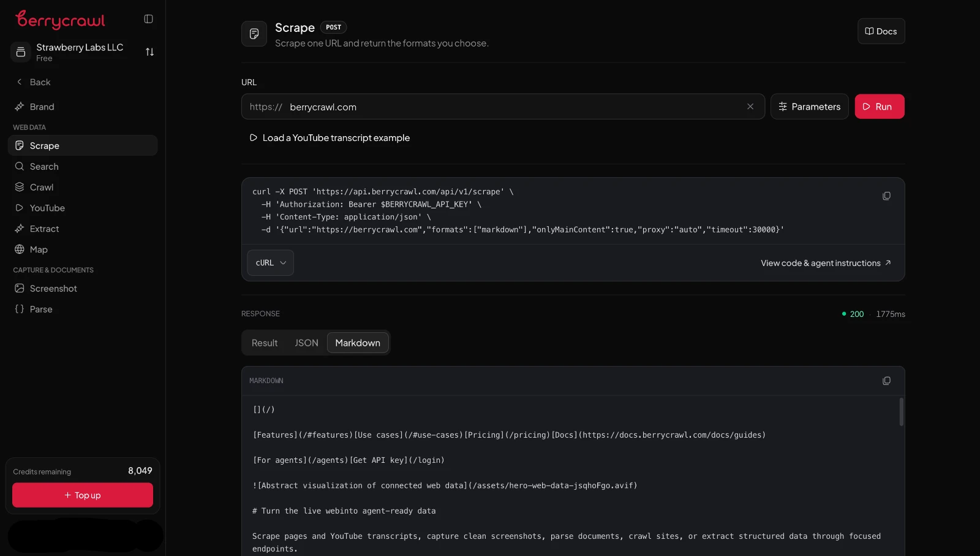Load a YouTube transcript example
This screenshot has height=556, width=980.
click(x=330, y=138)
